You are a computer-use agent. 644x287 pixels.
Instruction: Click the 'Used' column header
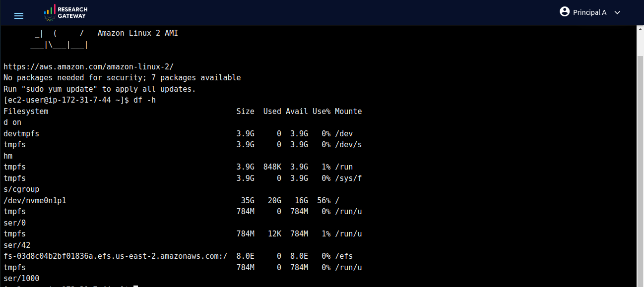[x=272, y=112]
